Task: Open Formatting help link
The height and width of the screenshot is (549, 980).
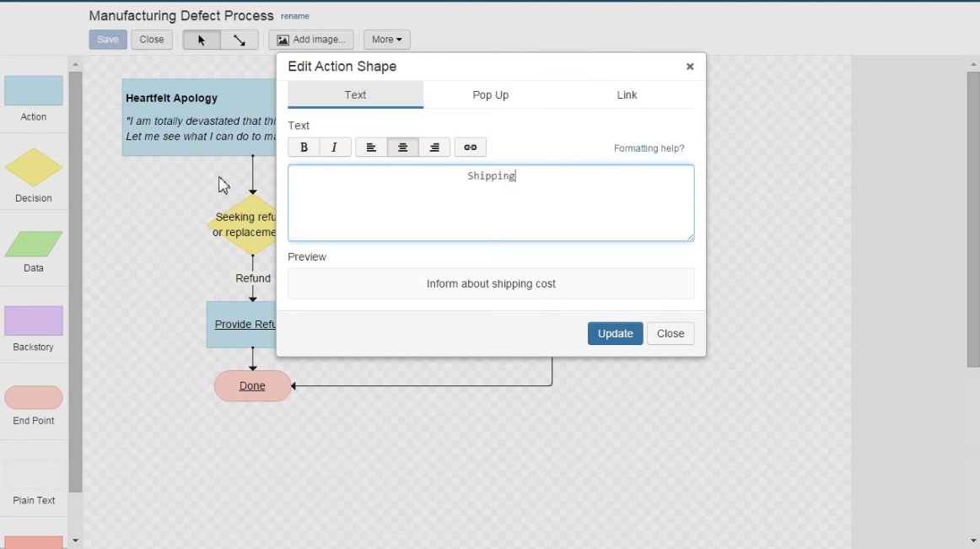Action: click(649, 148)
